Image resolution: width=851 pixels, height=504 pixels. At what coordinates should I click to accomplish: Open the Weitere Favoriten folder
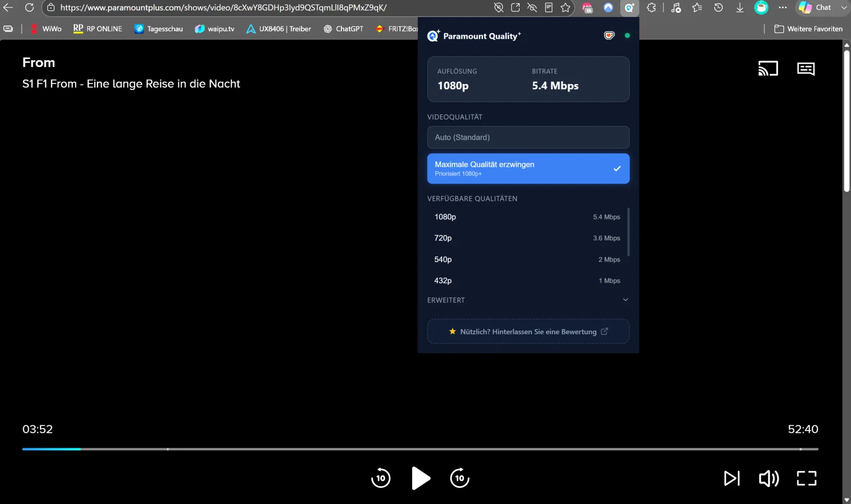[x=808, y=29]
